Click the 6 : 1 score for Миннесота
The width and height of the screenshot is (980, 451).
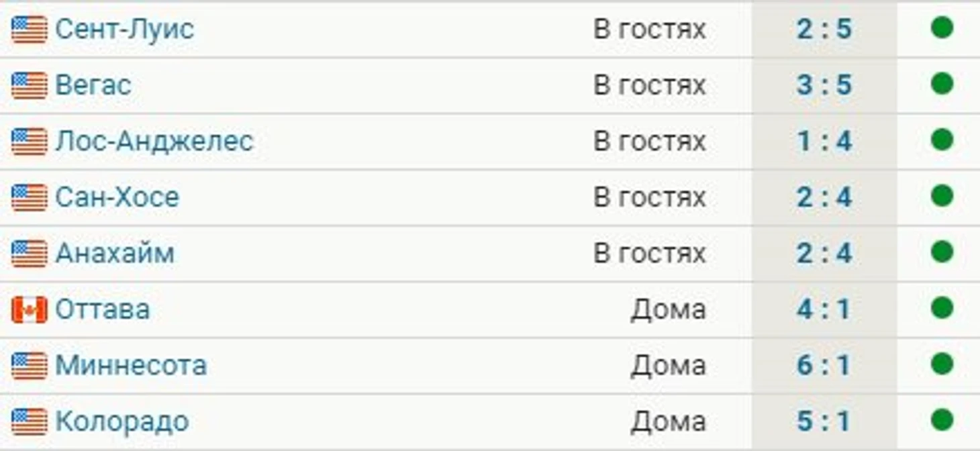point(824,366)
